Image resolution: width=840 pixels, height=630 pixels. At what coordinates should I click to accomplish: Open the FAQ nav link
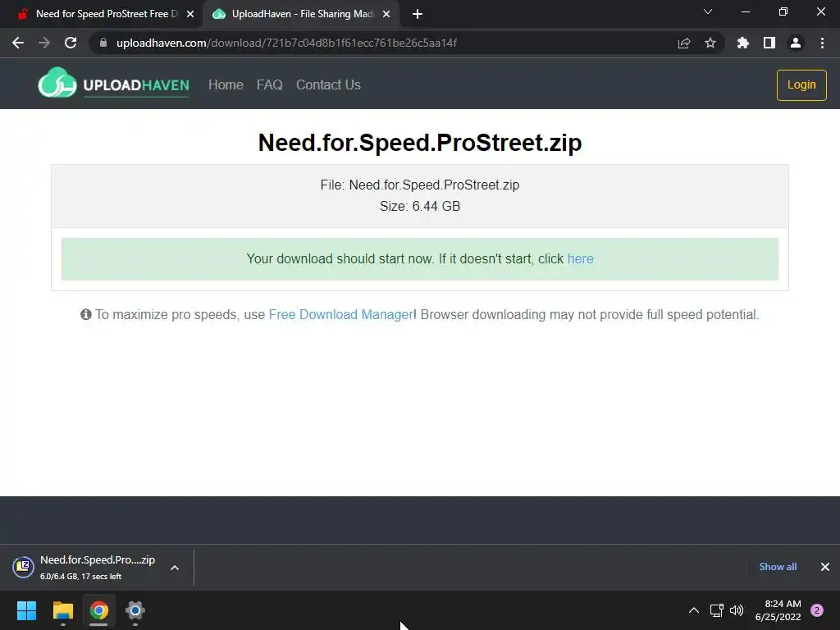(269, 84)
